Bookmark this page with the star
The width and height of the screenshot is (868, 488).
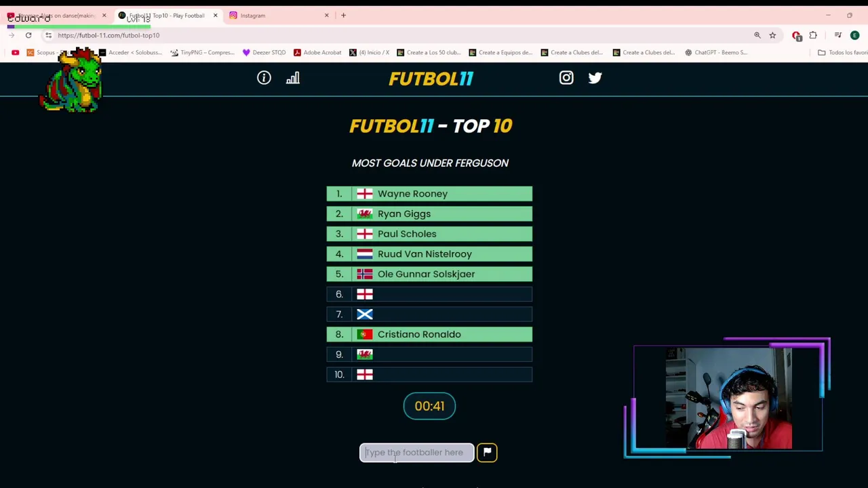click(772, 35)
